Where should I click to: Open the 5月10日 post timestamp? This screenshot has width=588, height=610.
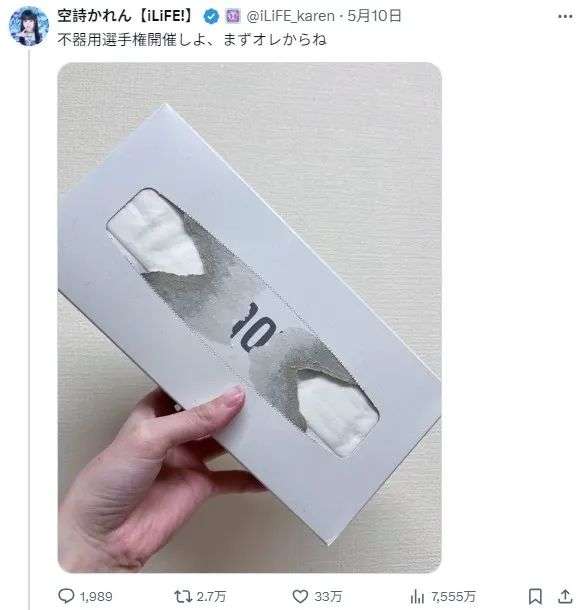pos(374,16)
